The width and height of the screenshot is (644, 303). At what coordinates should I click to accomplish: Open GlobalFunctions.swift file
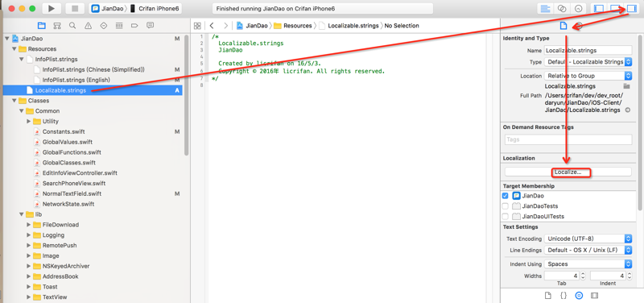click(72, 152)
